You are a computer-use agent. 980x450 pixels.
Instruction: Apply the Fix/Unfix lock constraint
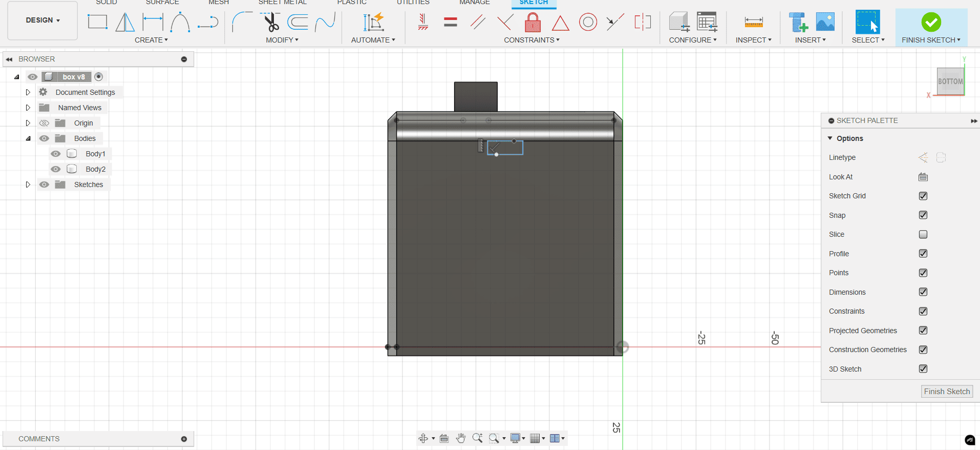click(533, 22)
